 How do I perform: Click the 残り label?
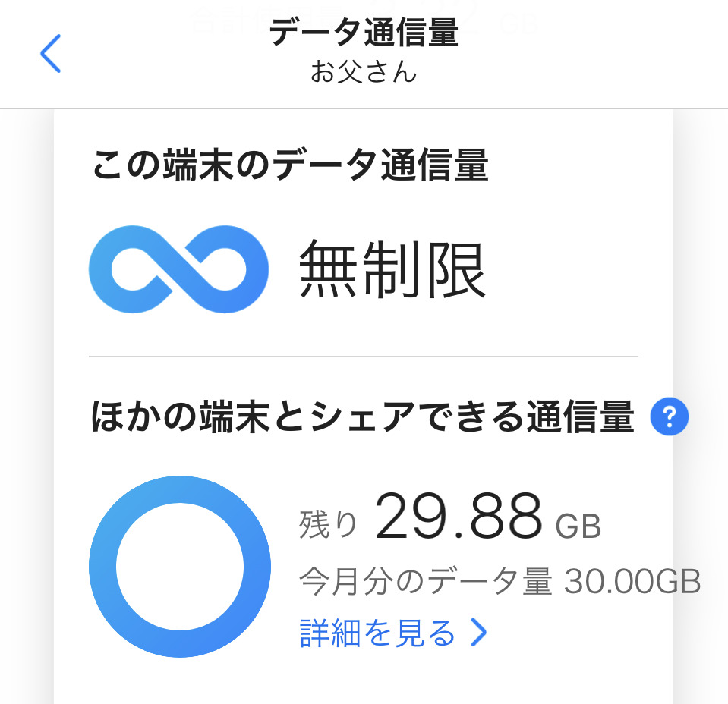tap(328, 525)
